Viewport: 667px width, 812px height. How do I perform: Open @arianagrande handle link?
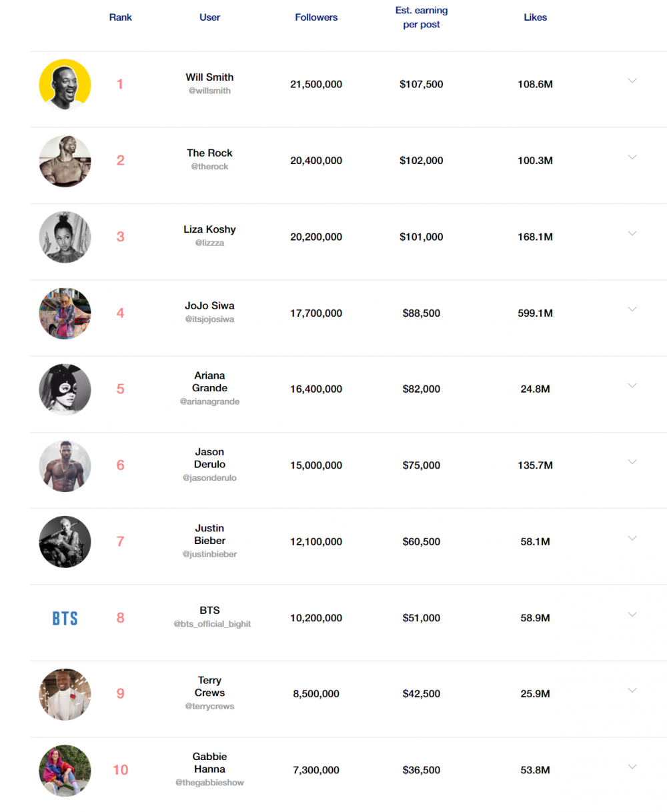(x=209, y=402)
